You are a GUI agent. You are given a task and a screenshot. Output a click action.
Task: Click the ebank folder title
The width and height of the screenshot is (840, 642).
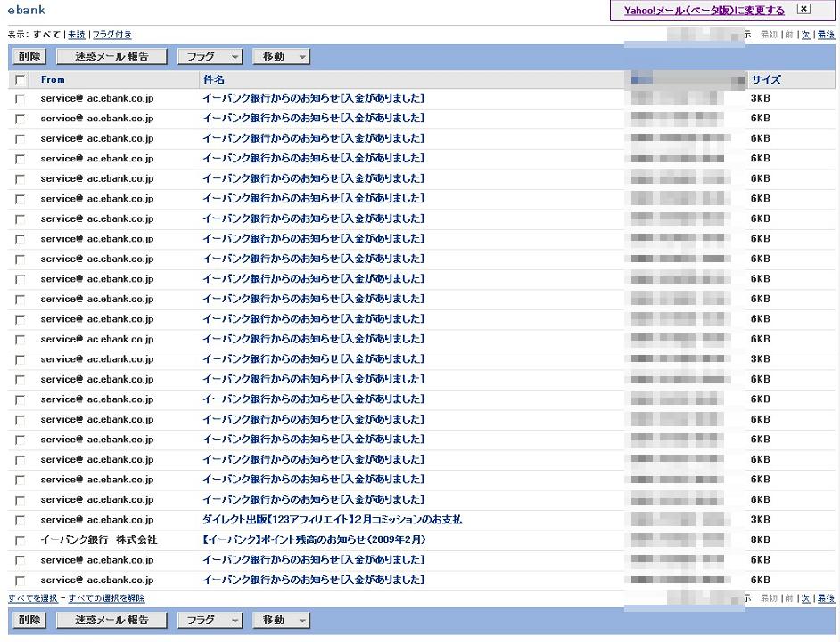pyautogui.click(x=26, y=10)
